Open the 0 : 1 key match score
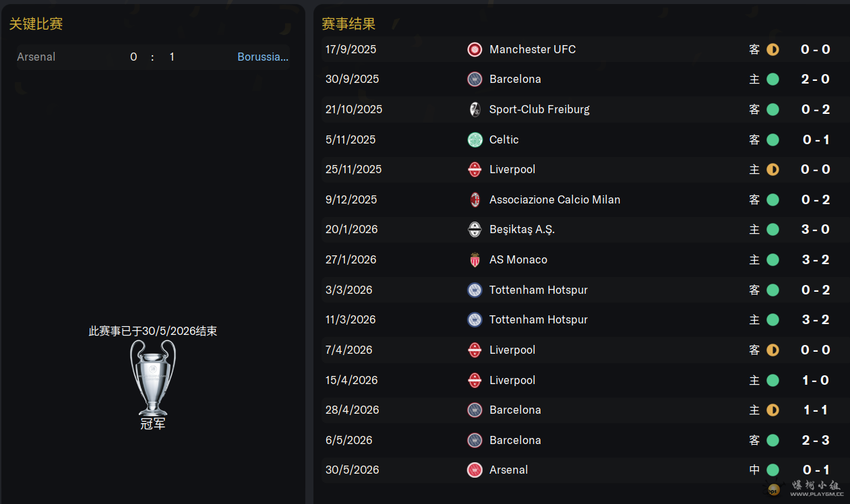 (152, 57)
